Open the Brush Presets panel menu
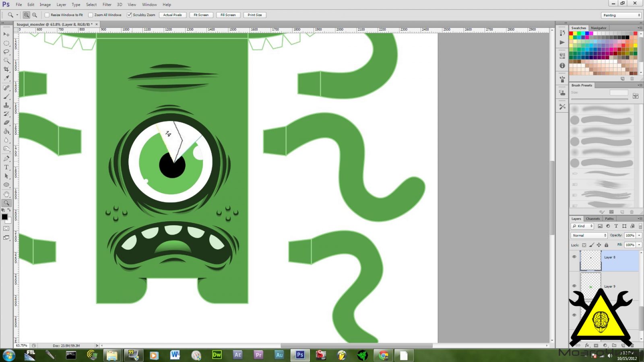The width and height of the screenshot is (644, 362). click(640, 85)
